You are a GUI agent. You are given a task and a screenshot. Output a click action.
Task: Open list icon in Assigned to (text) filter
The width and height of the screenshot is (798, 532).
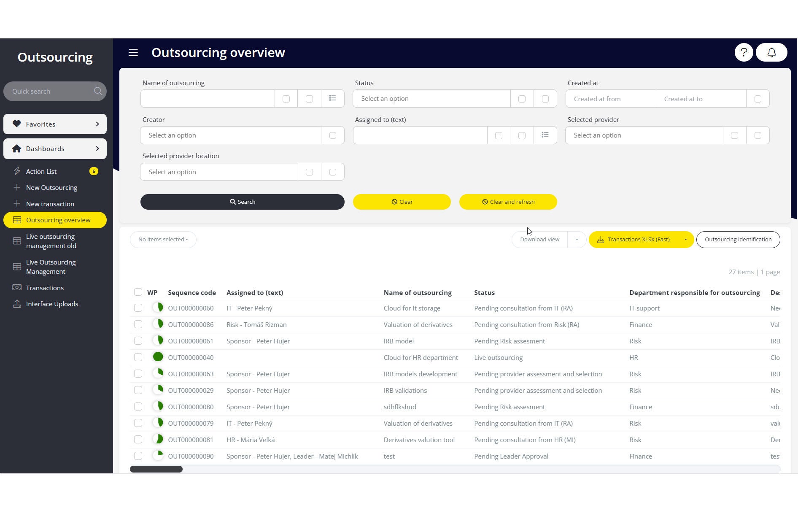coord(545,135)
